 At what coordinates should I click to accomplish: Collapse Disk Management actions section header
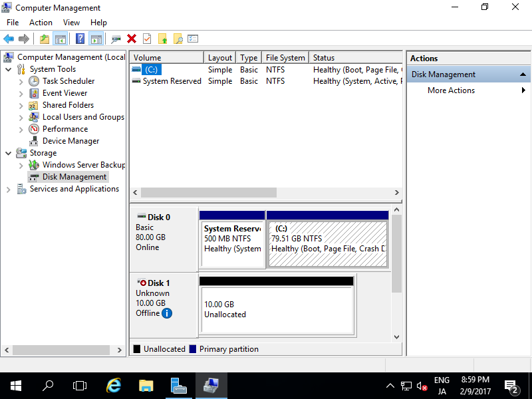coord(469,74)
